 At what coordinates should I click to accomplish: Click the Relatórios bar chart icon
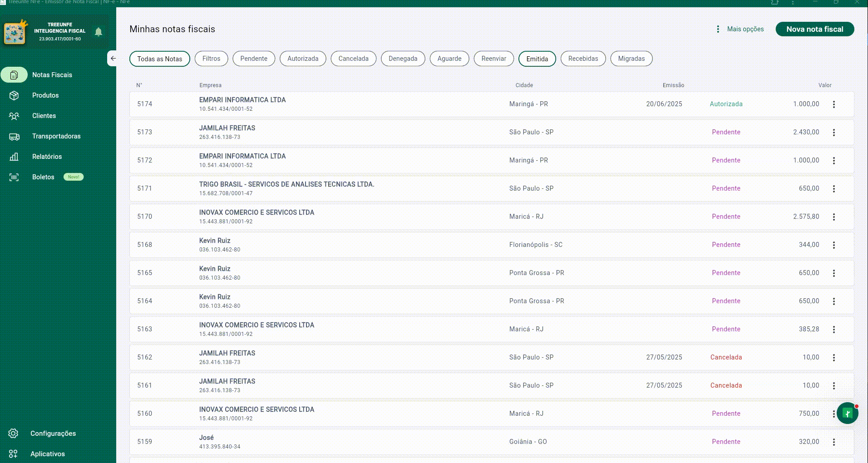point(14,157)
